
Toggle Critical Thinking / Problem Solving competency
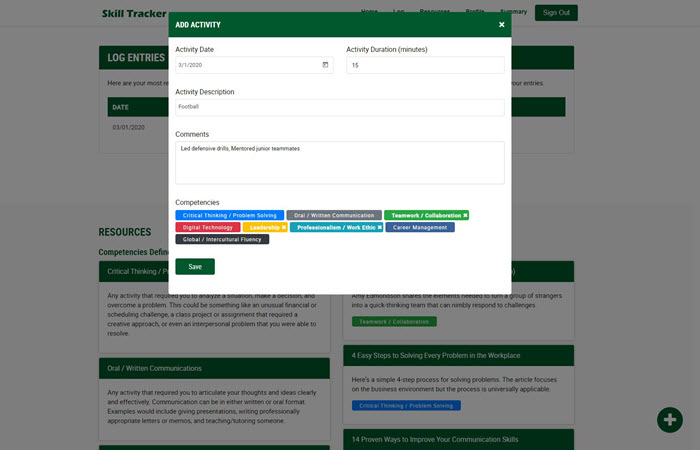point(229,215)
